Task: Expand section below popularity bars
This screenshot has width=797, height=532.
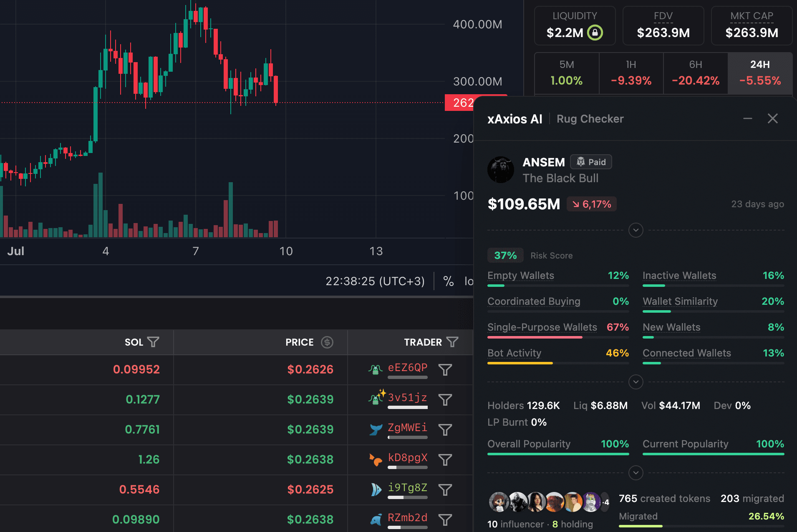Action: click(x=636, y=473)
